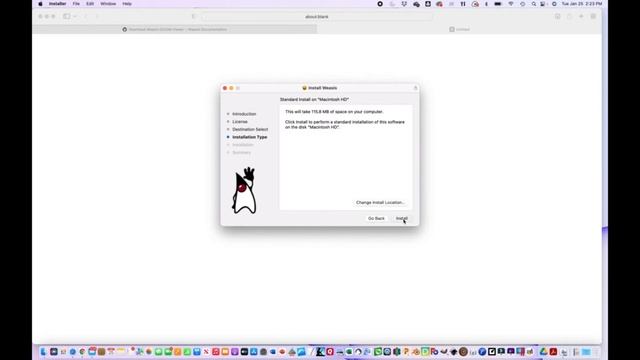
Task: Open App Store from the Dock
Action: [x=254, y=351]
